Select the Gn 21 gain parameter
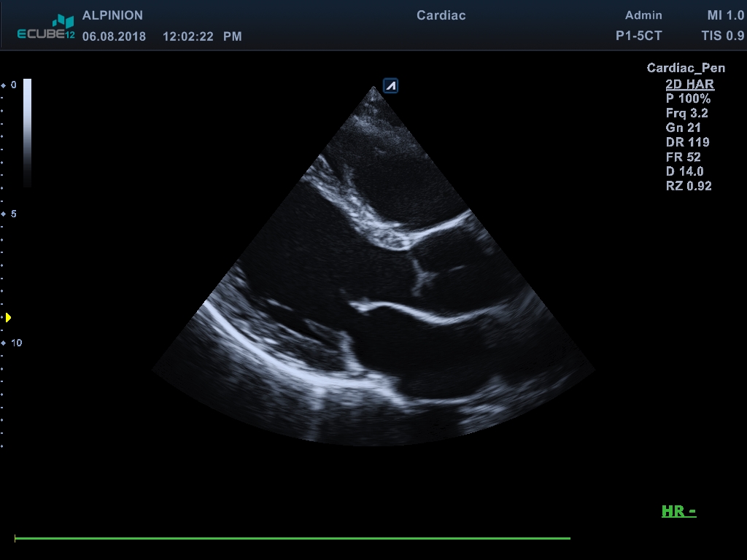This screenshot has height=560, width=747. (683, 128)
